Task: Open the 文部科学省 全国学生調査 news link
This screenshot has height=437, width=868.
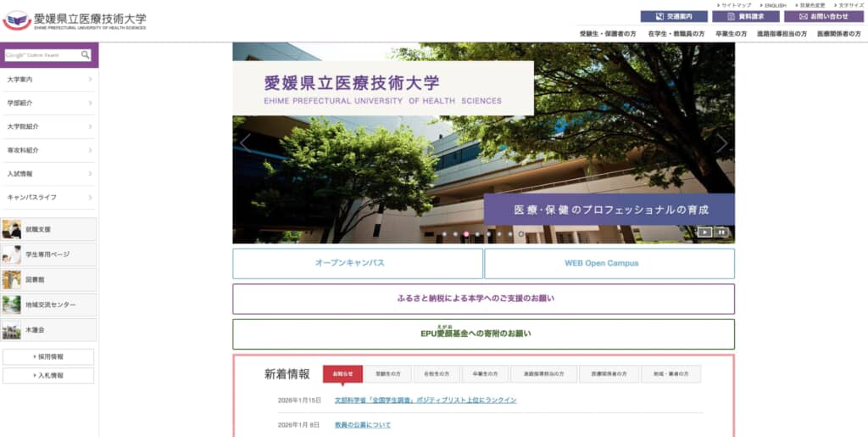Action: tap(425, 400)
